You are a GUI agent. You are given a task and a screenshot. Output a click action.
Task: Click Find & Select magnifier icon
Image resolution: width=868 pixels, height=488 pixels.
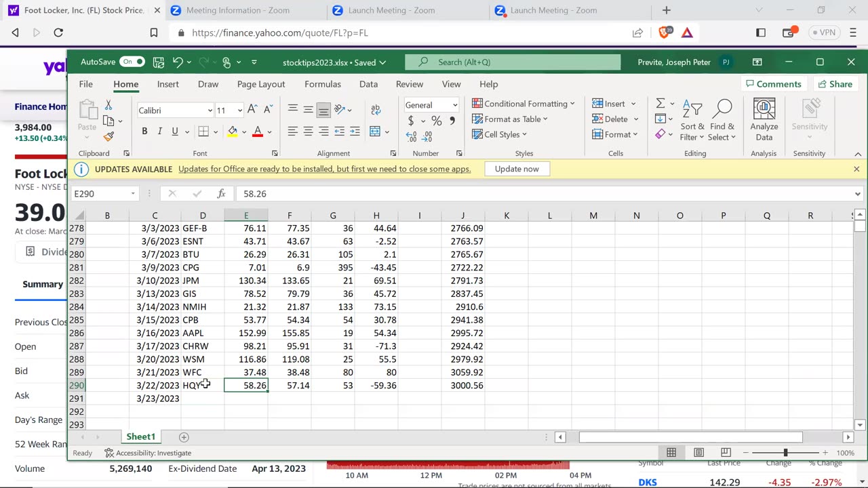(722, 121)
